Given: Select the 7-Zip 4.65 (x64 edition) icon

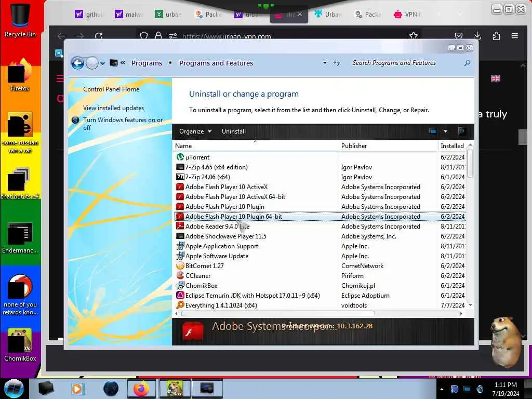Looking at the screenshot, I should pyautogui.click(x=180, y=167).
